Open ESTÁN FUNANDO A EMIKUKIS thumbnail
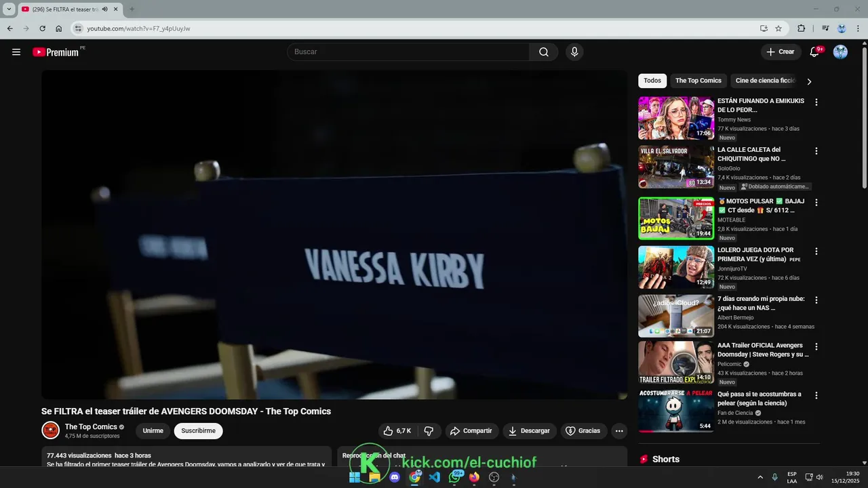 point(676,118)
